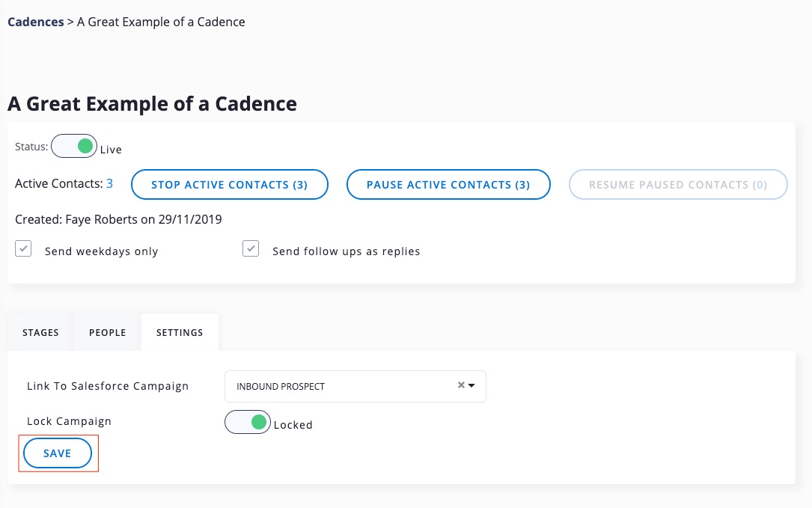Uncheck the Send follow ups as replies checkbox

(251, 250)
